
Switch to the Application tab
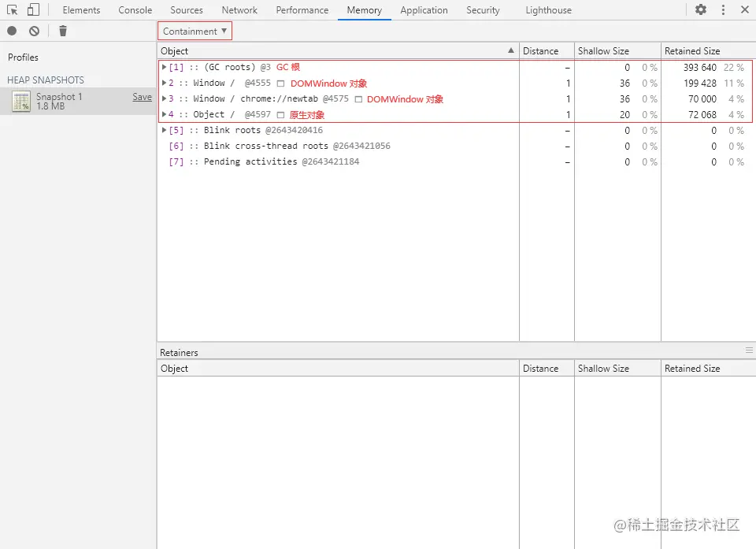(424, 10)
